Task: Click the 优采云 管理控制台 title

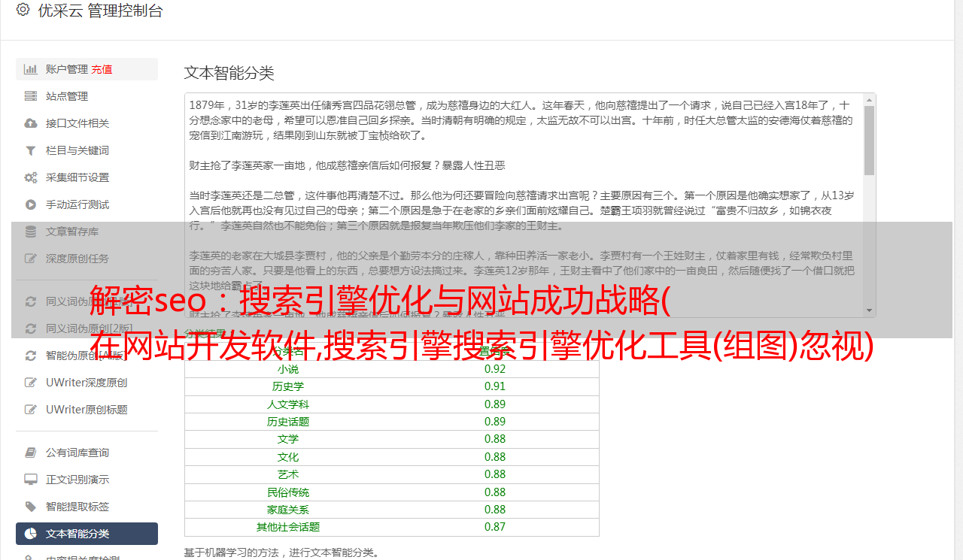Action: [x=99, y=11]
